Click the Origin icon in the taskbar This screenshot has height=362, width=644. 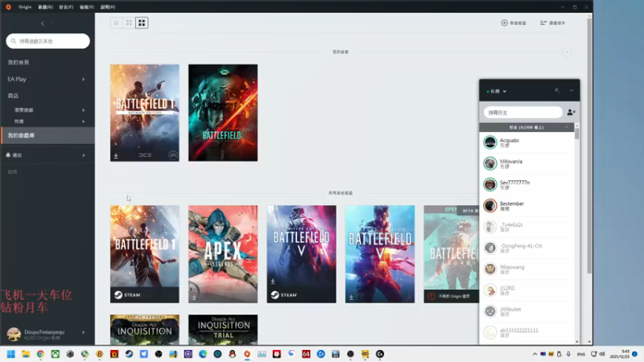tap(247, 354)
